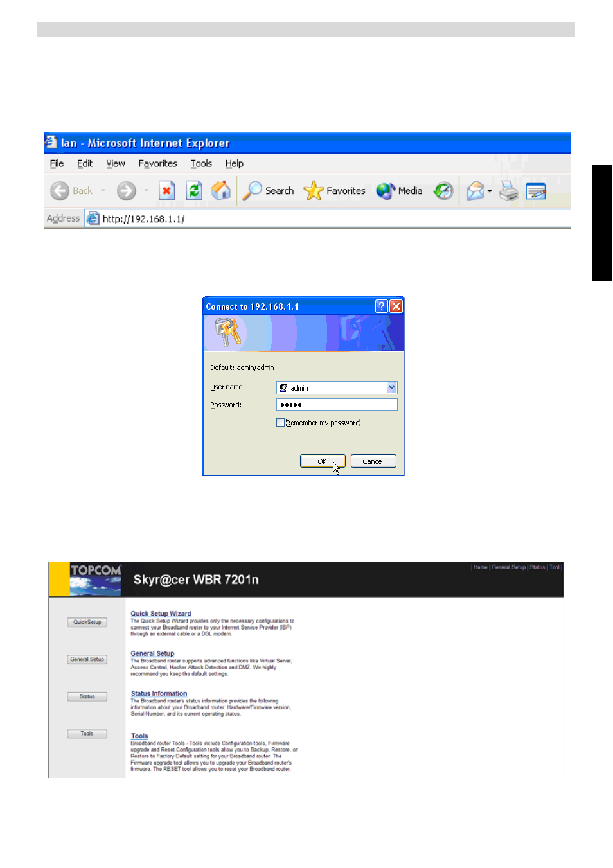The height and width of the screenshot is (868, 613).
Task: Click the 'Default: admin/admin' text
Action: pos(242,368)
